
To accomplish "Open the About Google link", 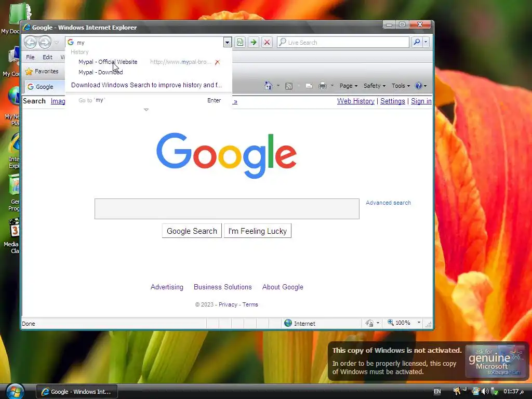I will click(x=283, y=287).
